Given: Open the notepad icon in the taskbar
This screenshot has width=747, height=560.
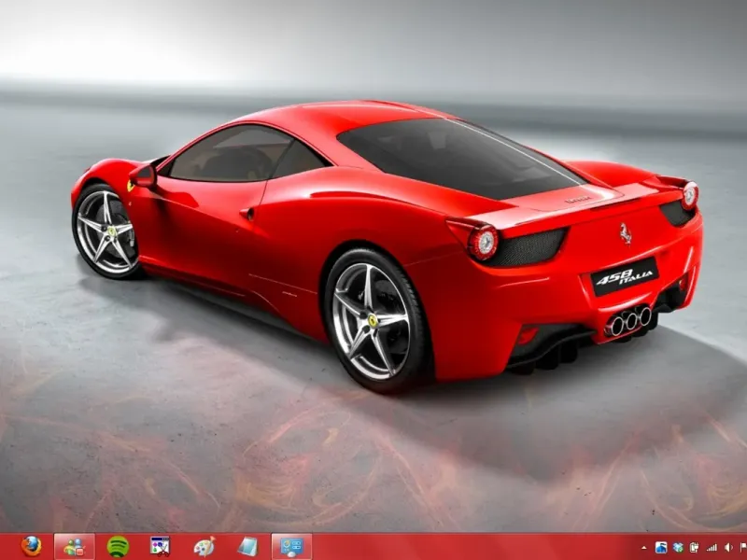Looking at the screenshot, I should click(247, 546).
